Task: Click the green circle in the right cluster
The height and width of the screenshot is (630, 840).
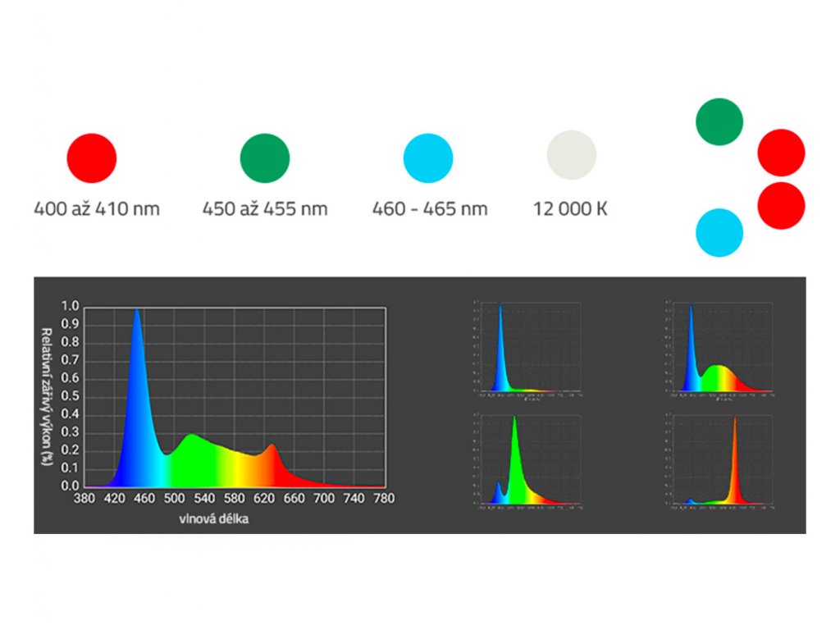Action: (x=719, y=121)
